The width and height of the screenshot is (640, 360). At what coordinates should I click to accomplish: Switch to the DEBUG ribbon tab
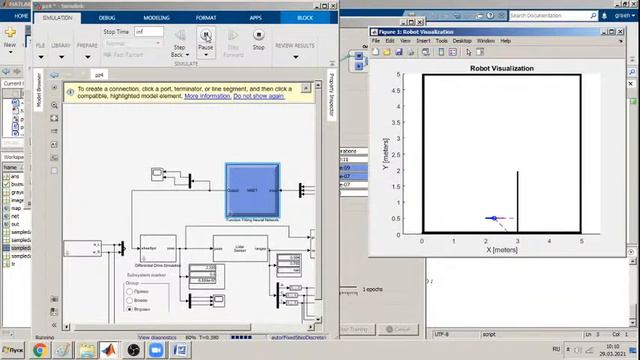click(x=107, y=18)
